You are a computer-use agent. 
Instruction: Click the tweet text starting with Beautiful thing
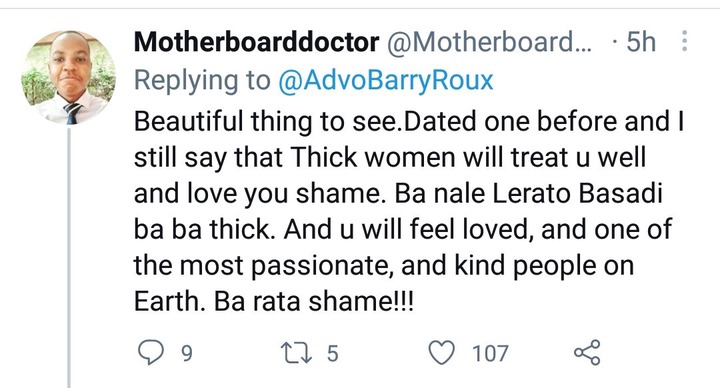[x=409, y=211]
